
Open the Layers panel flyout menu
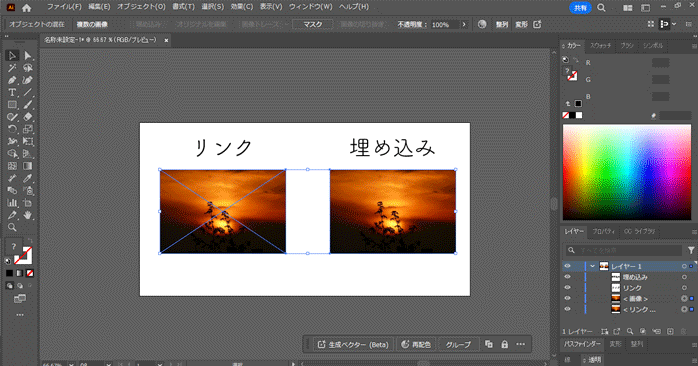point(694,232)
